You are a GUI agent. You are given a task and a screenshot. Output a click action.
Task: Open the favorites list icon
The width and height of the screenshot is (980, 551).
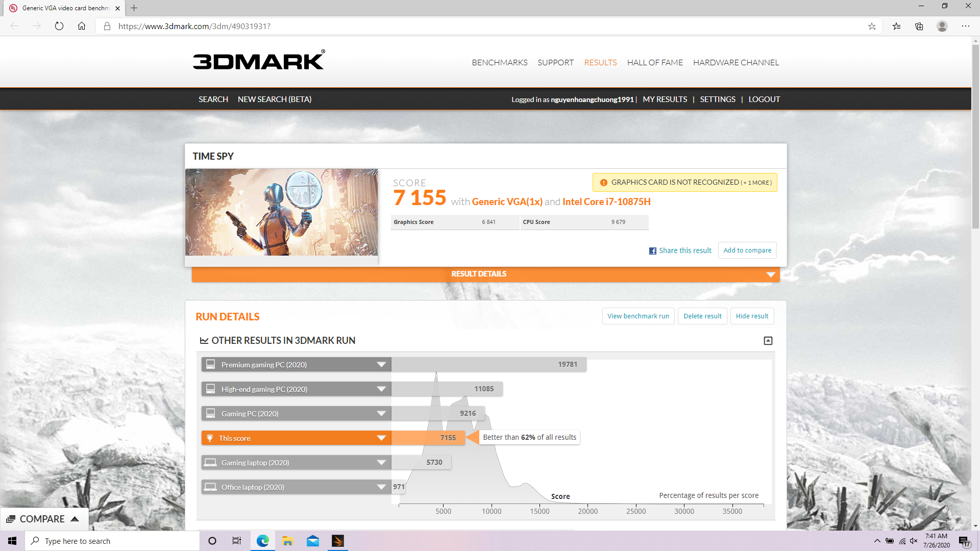click(896, 26)
